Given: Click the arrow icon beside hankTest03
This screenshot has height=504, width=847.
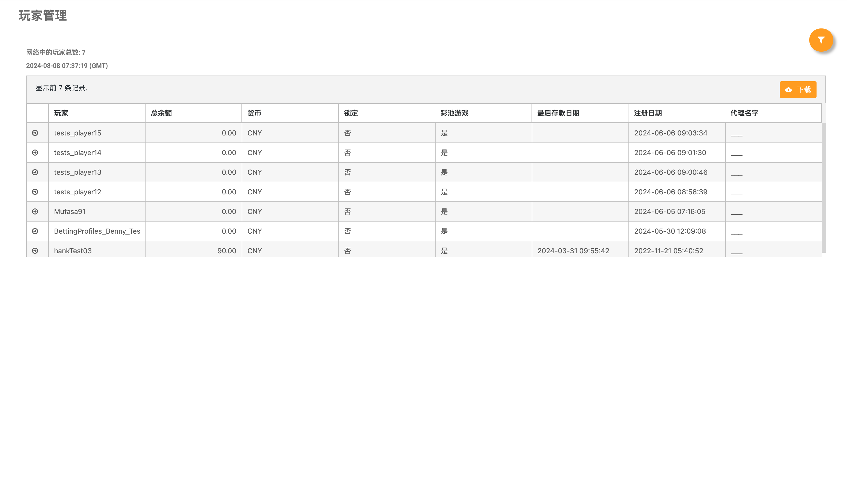Looking at the screenshot, I should point(35,251).
